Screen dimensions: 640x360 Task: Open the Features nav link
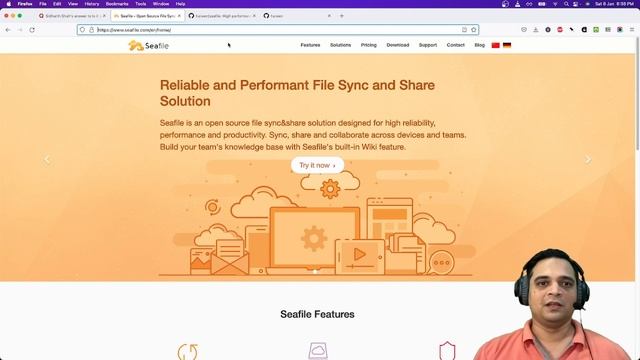click(x=310, y=45)
